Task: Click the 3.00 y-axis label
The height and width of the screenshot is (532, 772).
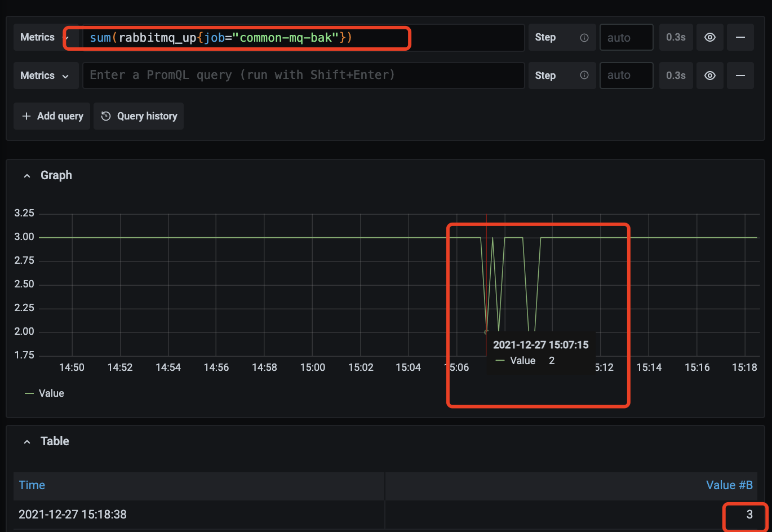Action: click(24, 237)
